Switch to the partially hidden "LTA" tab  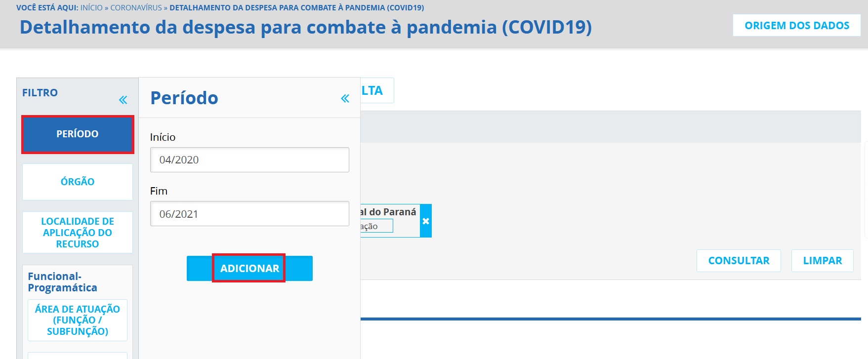376,91
